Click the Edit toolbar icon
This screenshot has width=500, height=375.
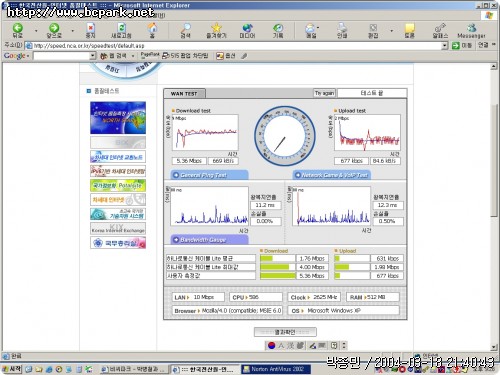tap(373, 30)
